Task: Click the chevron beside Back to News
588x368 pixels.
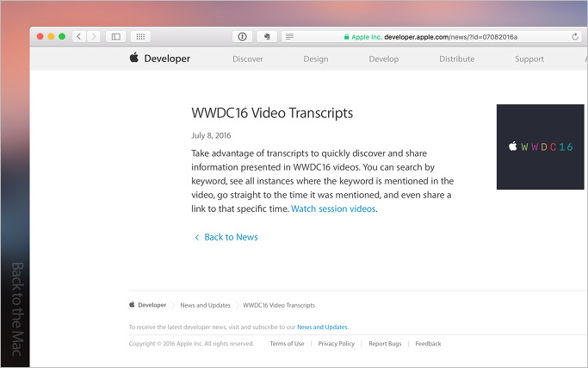Action: (x=196, y=237)
